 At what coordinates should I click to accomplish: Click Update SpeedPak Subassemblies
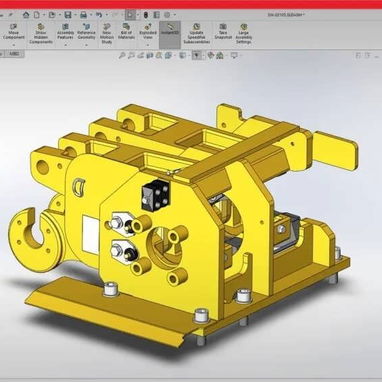(x=197, y=34)
